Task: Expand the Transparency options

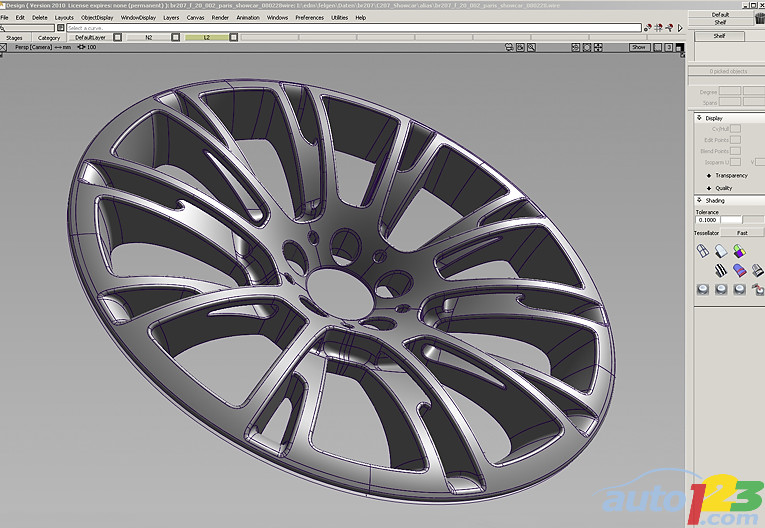Action: point(709,176)
